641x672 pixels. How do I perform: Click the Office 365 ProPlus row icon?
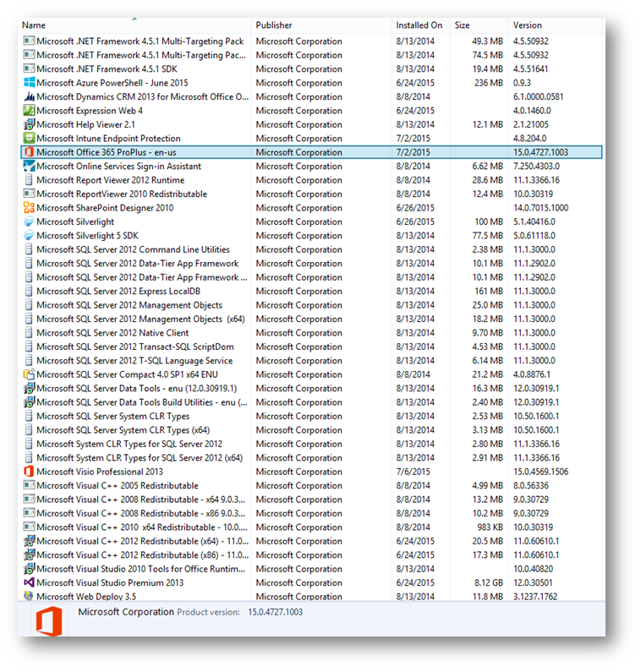29,152
